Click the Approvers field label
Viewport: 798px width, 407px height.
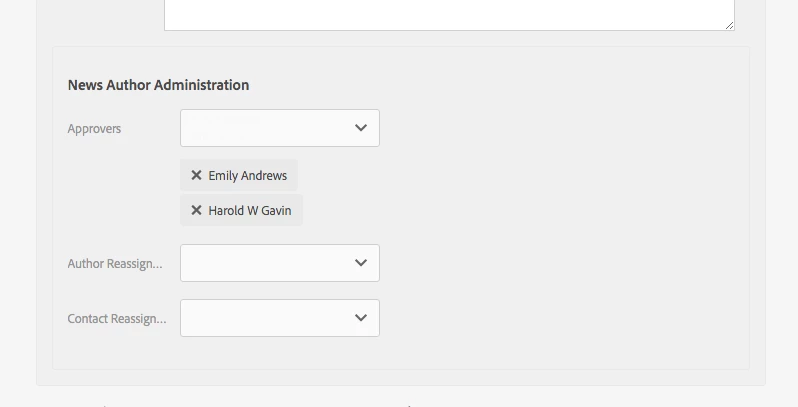pyautogui.click(x=94, y=129)
